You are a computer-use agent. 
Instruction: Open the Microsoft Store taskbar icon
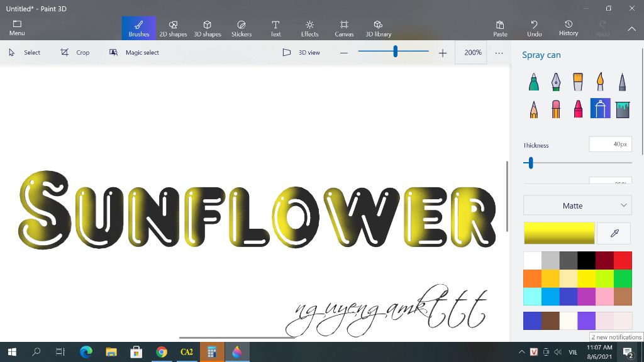pos(136,352)
